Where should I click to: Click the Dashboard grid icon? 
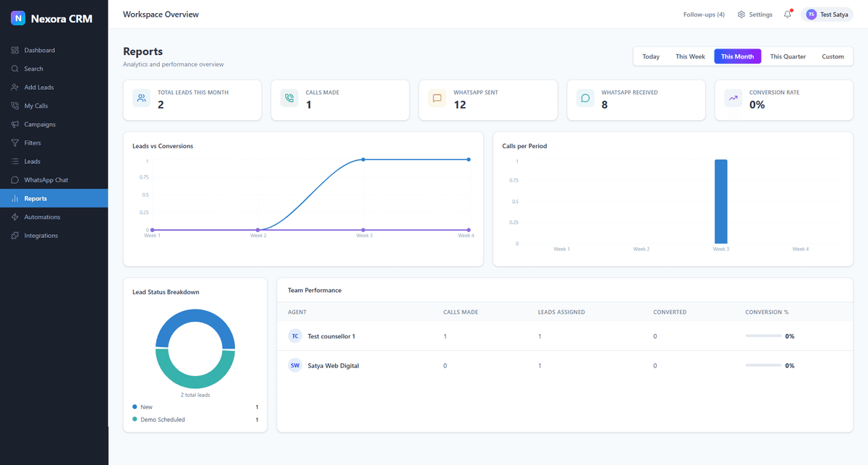[x=15, y=51]
